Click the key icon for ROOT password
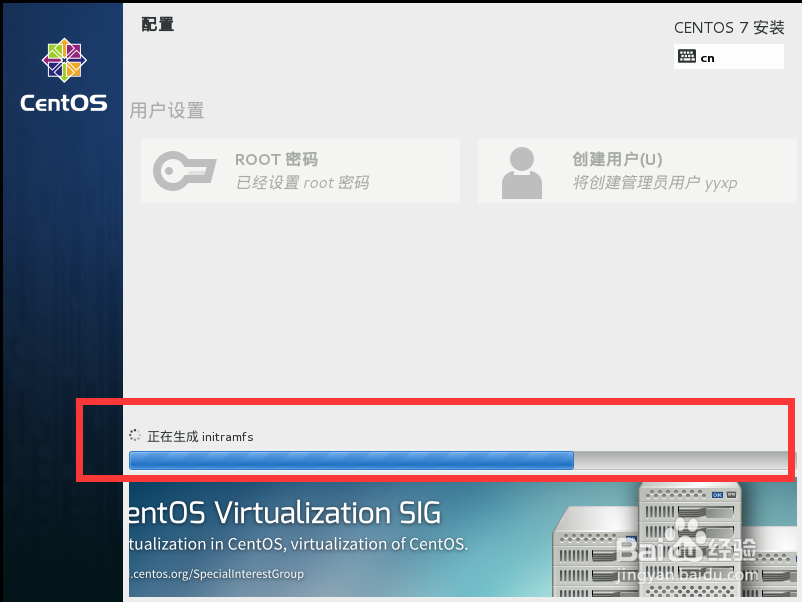Image resolution: width=802 pixels, height=602 pixels. (185, 170)
